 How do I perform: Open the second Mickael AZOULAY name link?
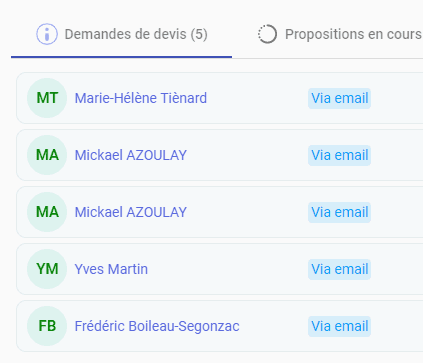click(x=131, y=212)
